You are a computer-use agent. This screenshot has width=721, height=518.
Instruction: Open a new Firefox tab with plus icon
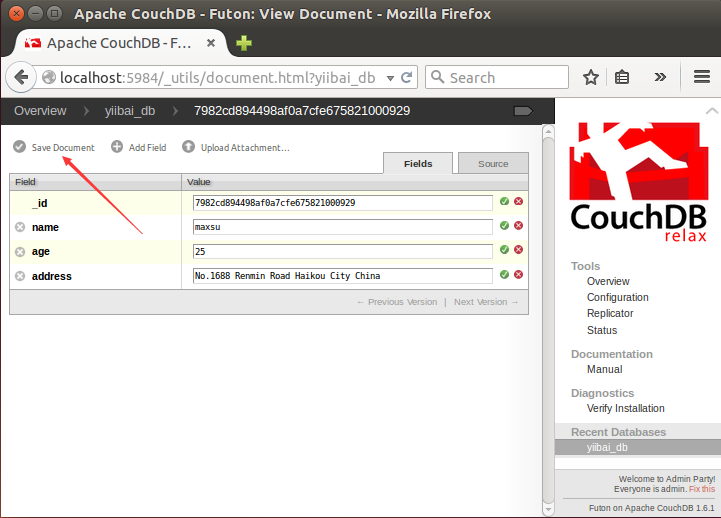[244, 43]
